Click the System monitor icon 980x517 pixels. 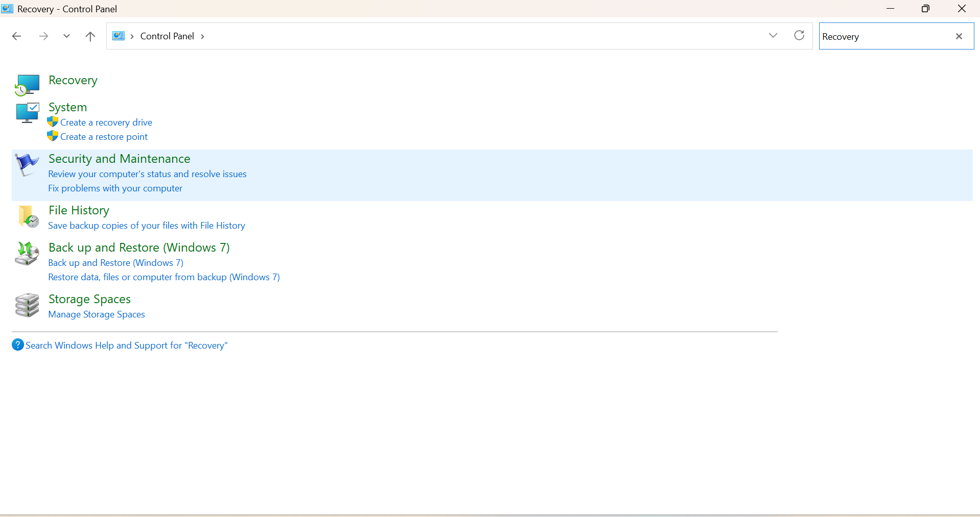point(27,113)
